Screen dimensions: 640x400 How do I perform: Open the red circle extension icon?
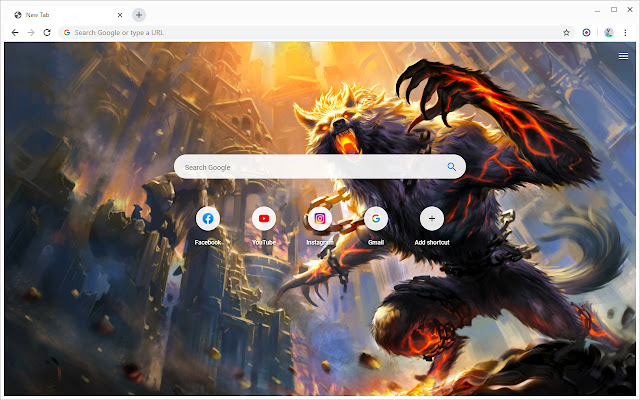pyautogui.click(x=586, y=33)
